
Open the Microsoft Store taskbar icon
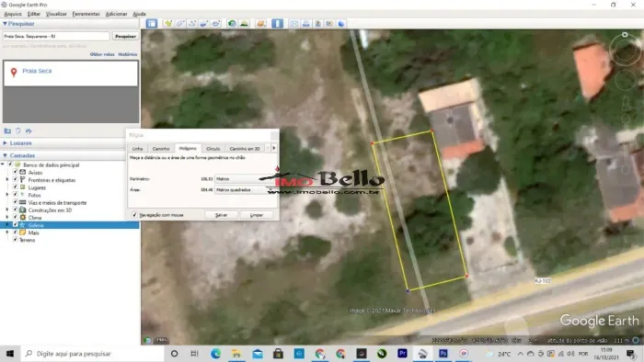(278, 354)
